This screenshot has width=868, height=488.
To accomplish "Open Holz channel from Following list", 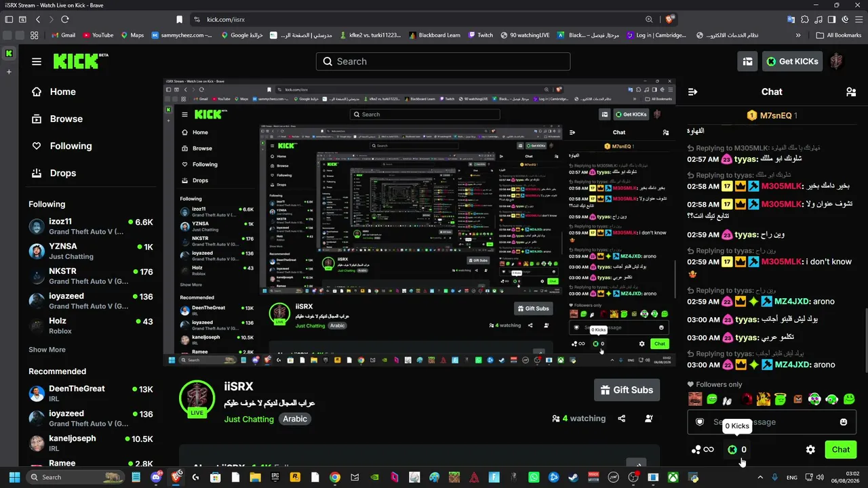I will tap(91, 326).
